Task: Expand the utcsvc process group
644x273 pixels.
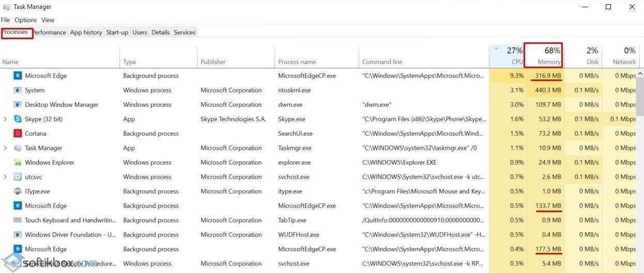Action: 6,177
